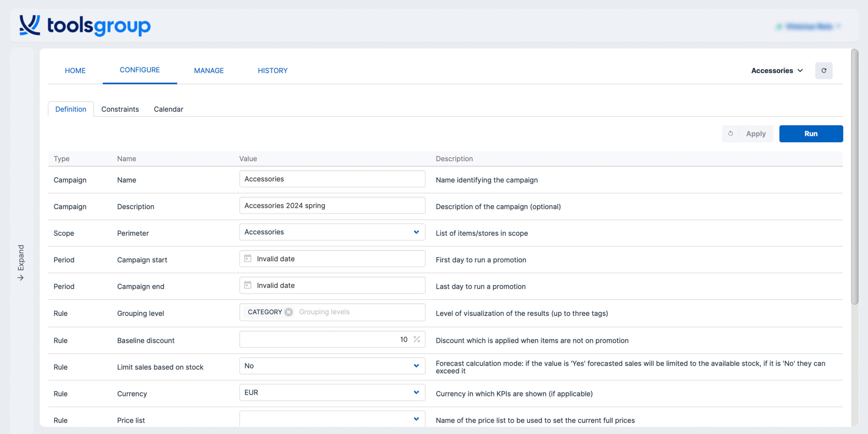The image size is (868, 434).
Task: Click the reset icon beside Apply
Action: 730,134
